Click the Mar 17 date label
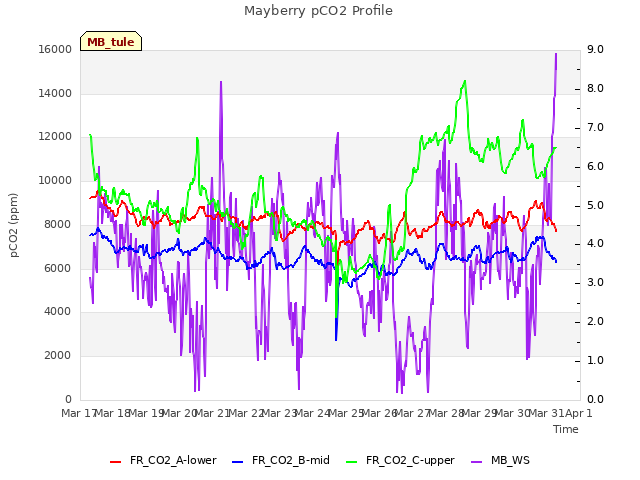The height and width of the screenshot is (480, 640). [x=79, y=413]
